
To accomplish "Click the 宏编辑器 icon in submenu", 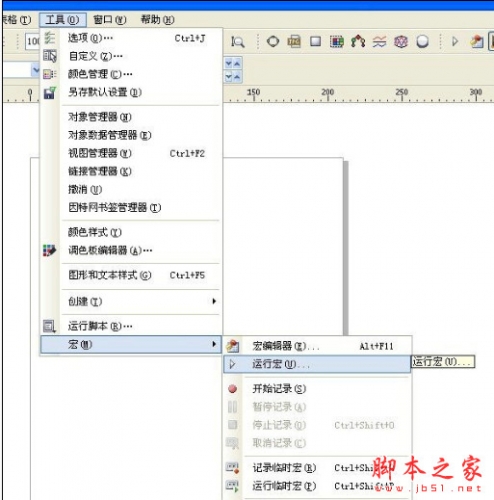I will tap(233, 346).
